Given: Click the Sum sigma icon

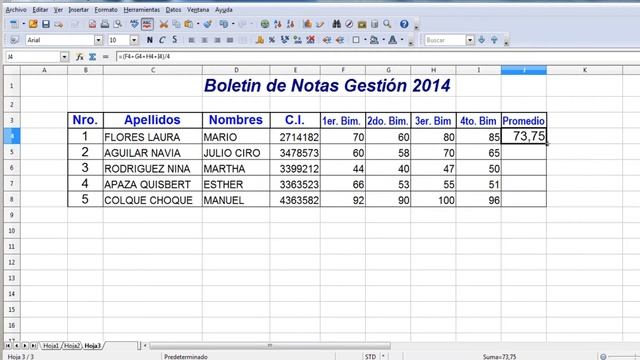Looking at the screenshot, I should (93, 57).
